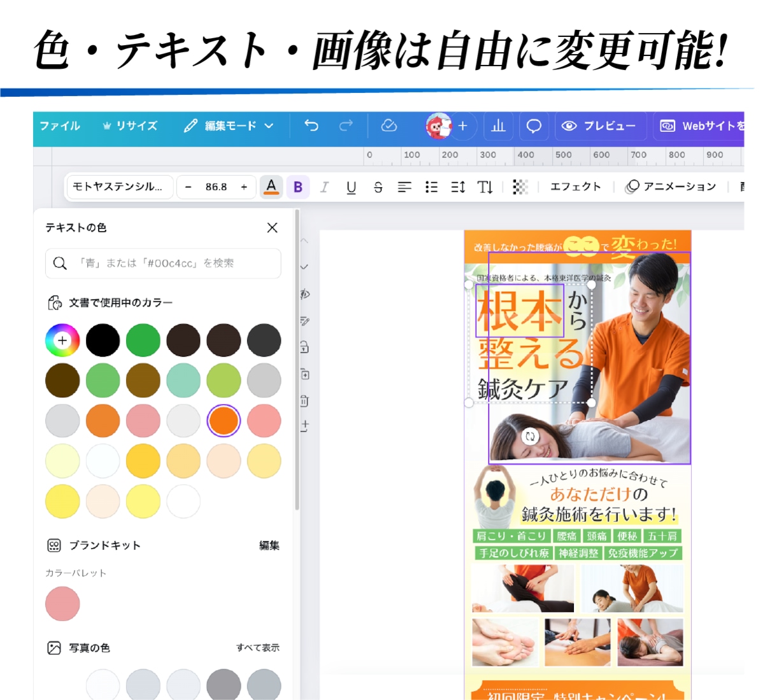777x700 pixels.
Task: Toggle bold formatting
Action: (x=298, y=187)
